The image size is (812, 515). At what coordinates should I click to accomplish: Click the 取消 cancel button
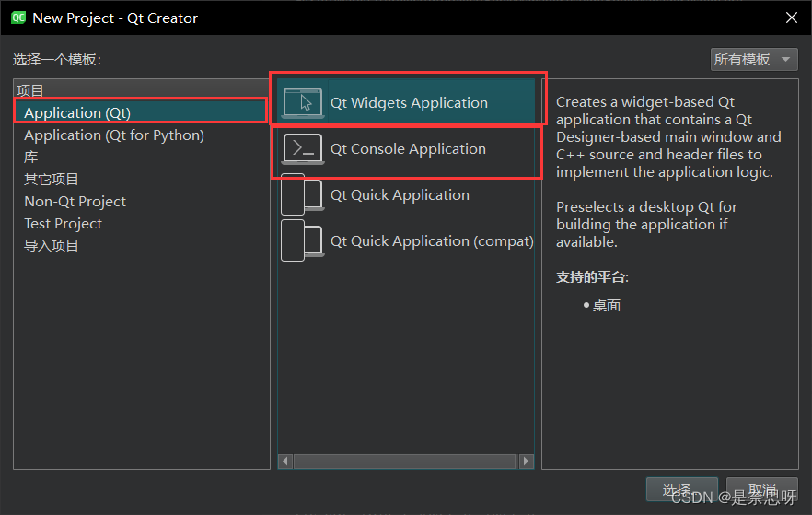coord(761,489)
